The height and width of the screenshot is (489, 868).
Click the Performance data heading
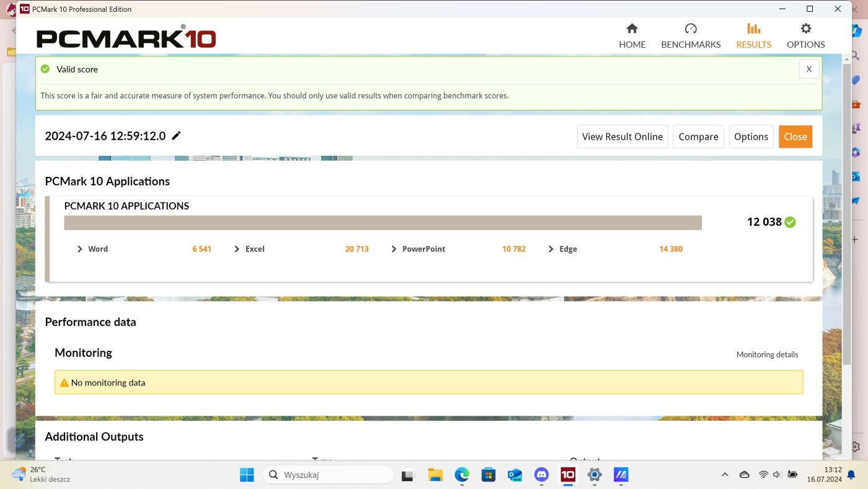tap(91, 322)
